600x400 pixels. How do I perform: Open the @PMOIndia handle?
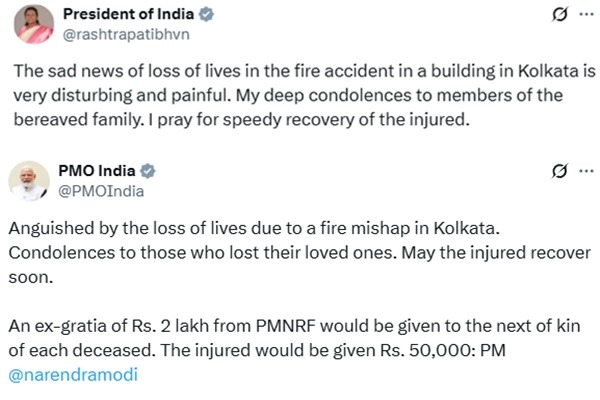point(101,191)
